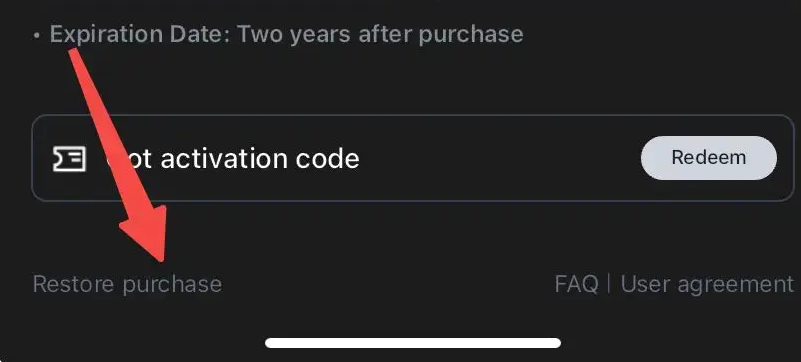This screenshot has height=362, width=801.
Task: Tap the activation code card row
Action: point(413,158)
